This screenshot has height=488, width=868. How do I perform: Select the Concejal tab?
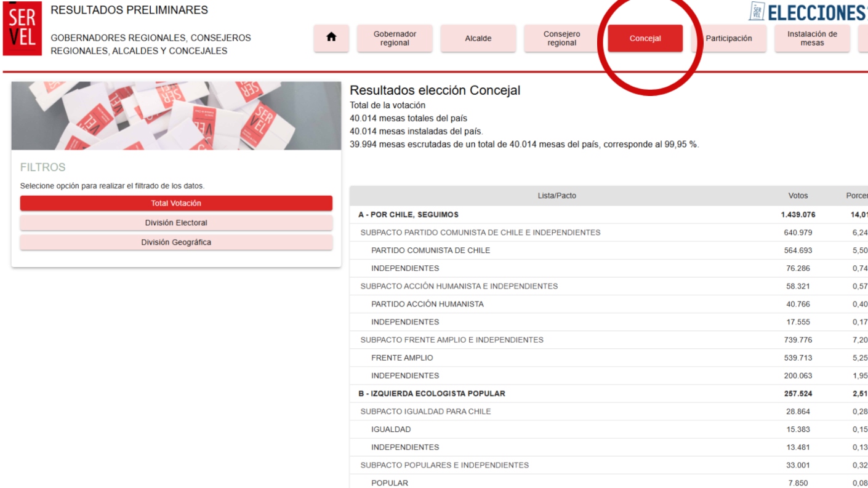645,38
